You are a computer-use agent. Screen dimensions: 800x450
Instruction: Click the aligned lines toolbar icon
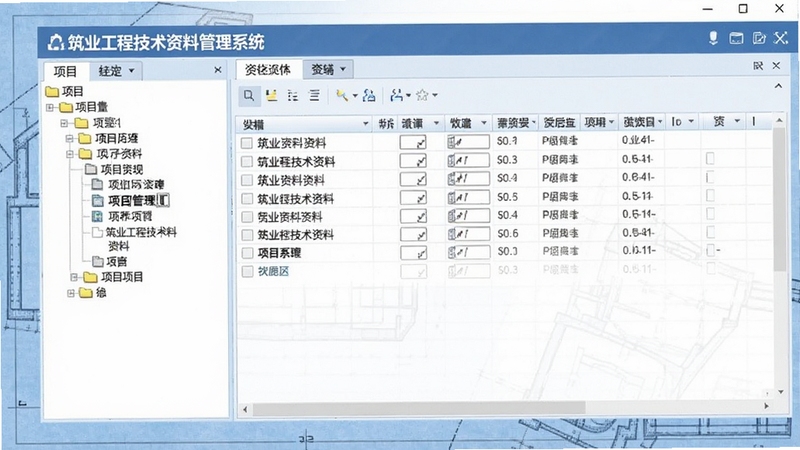[x=314, y=95]
